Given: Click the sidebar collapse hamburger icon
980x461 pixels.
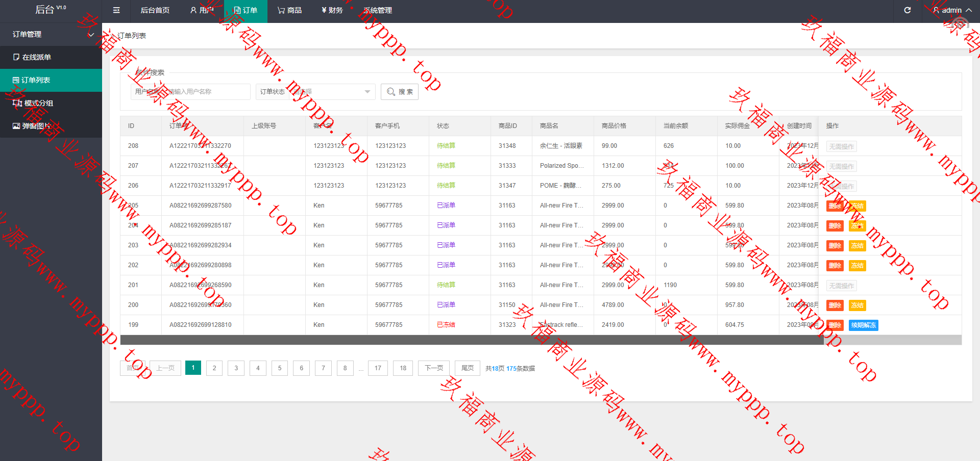Looking at the screenshot, I should [116, 10].
